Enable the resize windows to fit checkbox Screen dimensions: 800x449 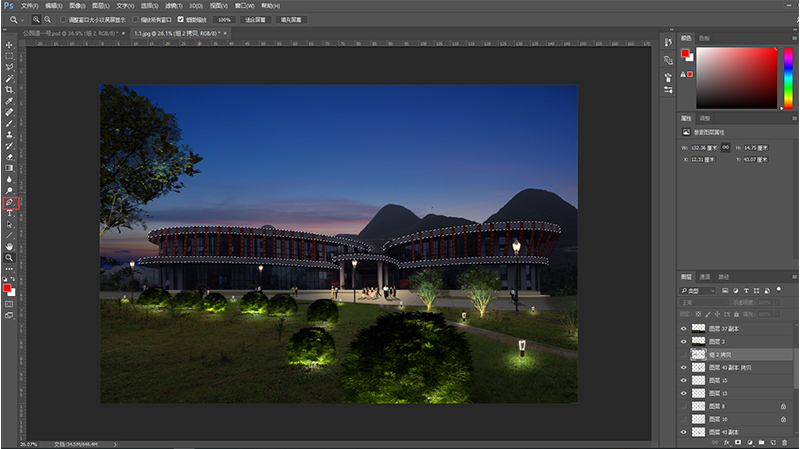pos(65,19)
